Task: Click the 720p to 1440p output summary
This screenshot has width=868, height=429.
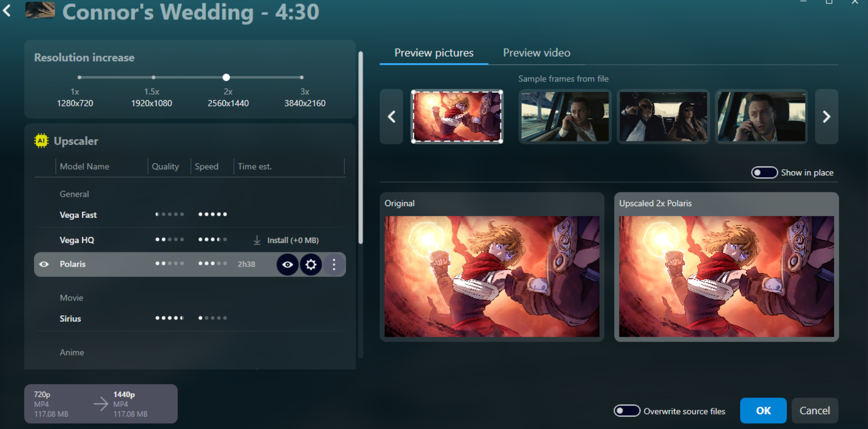Action: coord(101,404)
